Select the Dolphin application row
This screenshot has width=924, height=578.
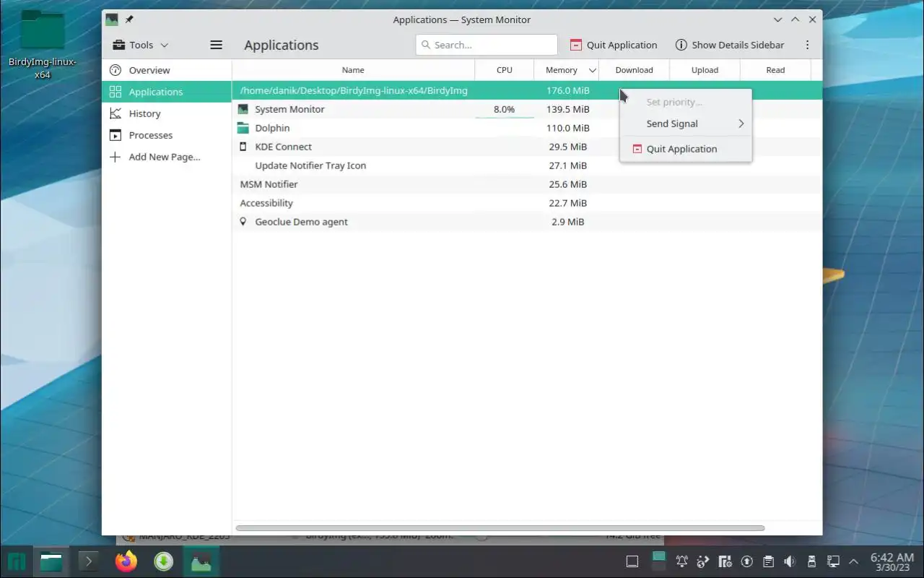pos(527,128)
